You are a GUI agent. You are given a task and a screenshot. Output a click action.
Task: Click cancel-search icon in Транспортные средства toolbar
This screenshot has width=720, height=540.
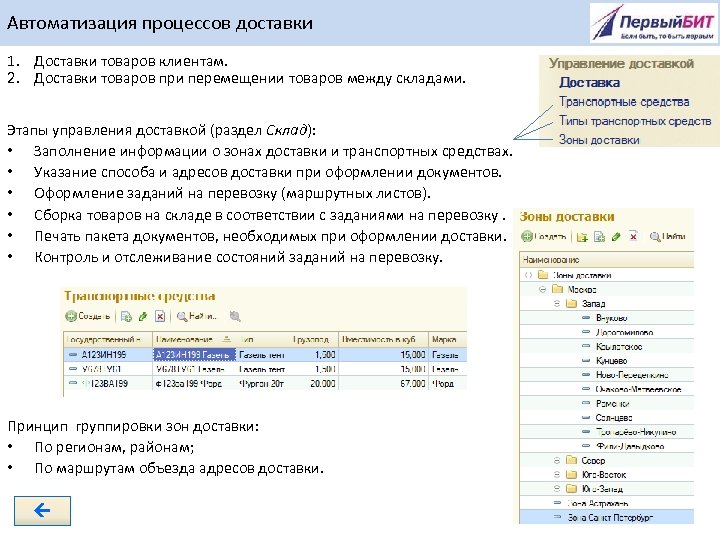pyautogui.click(x=235, y=316)
